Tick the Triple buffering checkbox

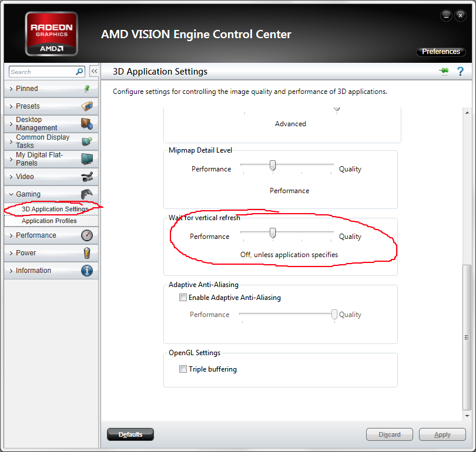[x=183, y=369]
